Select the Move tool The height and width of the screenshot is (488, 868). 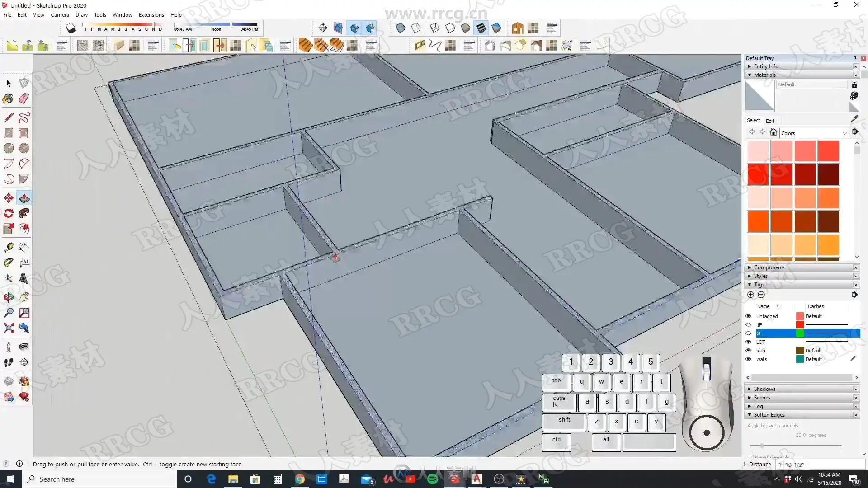pyautogui.click(x=8, y=198)
